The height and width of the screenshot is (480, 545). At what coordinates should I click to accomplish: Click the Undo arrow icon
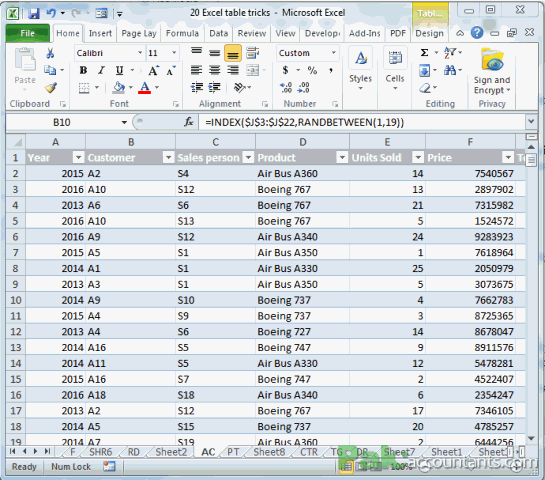(x=51, y=13)
